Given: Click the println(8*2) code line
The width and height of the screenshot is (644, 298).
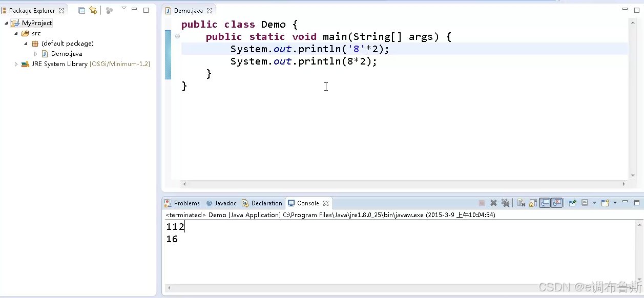Looking at the screenshot, I should point(304,61).
